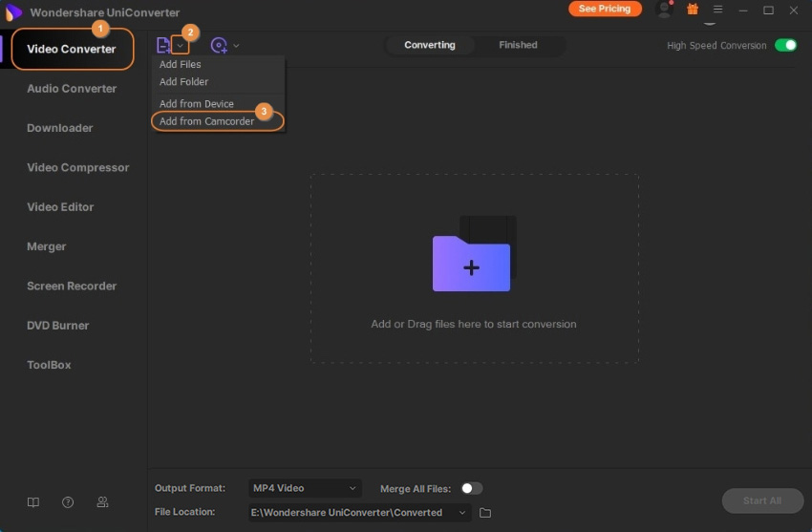812x532 pixels.
Task: Open the Output Format MP4 Video dropdown
Action: pyautogui.click(x=305, y=488)
